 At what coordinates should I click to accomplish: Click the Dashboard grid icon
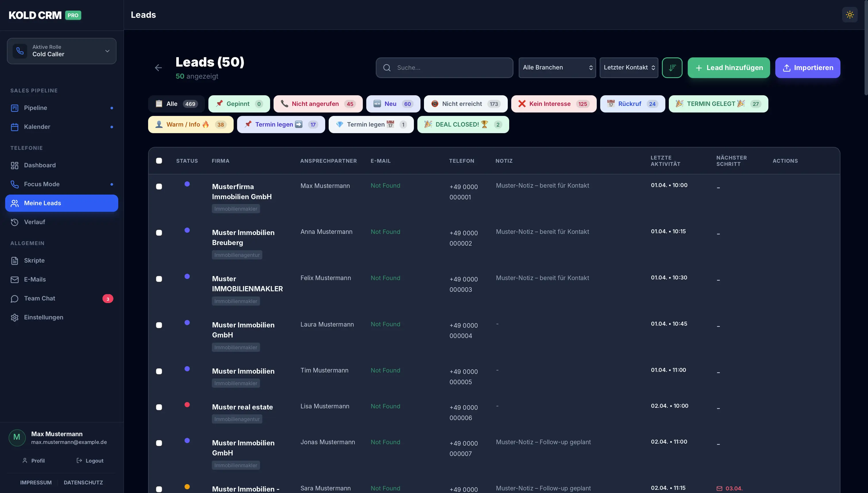coord(15,165)
